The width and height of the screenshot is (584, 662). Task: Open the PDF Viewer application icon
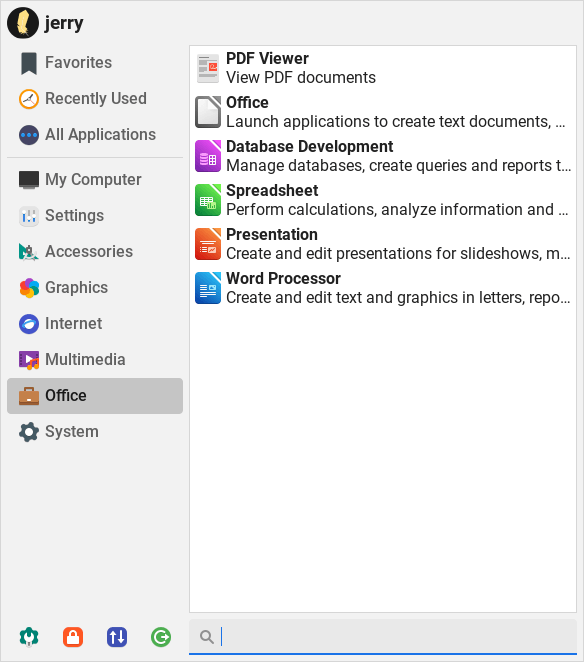[208, 68]
